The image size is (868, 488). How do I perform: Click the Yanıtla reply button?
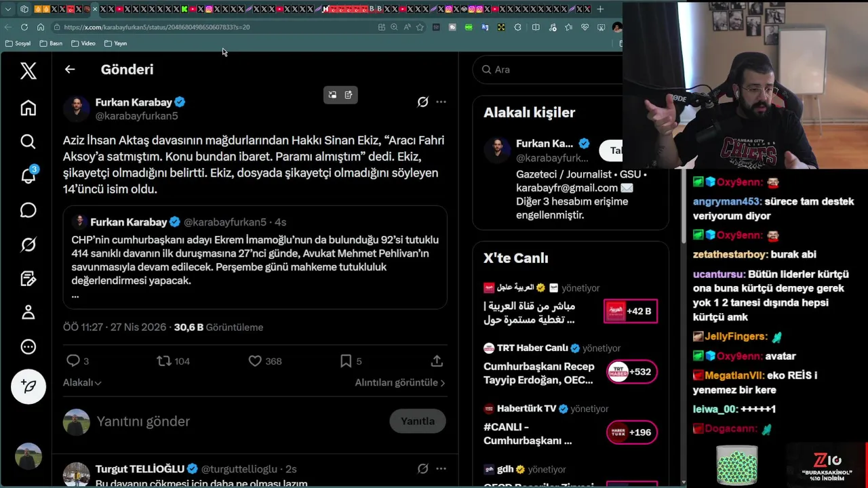[418, 421]
